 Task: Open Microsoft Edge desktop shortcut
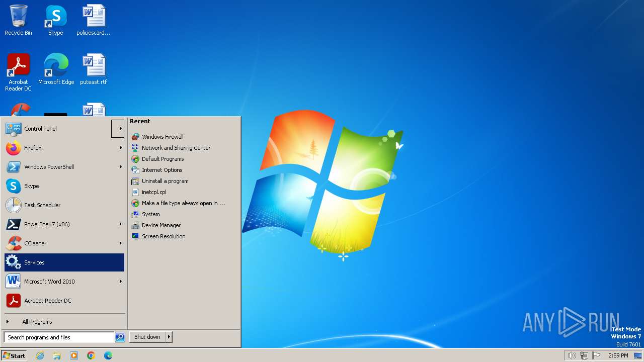tap(56, 69)
